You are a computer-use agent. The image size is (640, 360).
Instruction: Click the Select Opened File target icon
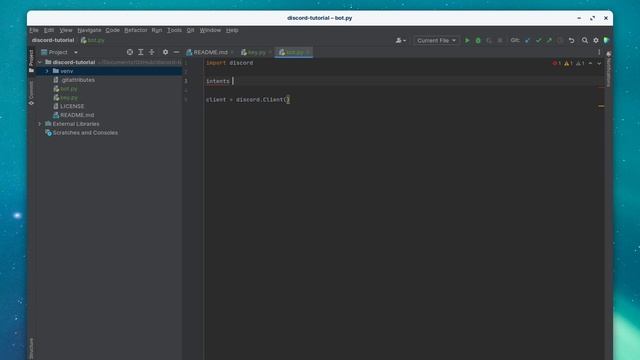(130, 52)
